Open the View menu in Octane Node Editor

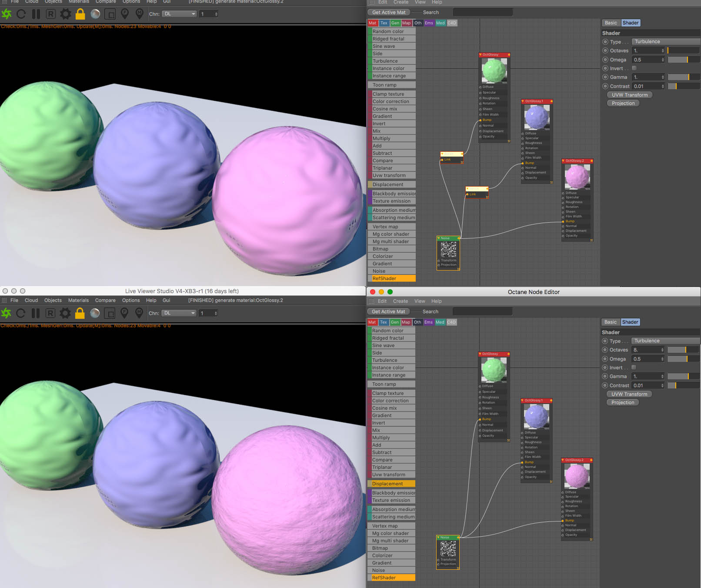point(420,301)
